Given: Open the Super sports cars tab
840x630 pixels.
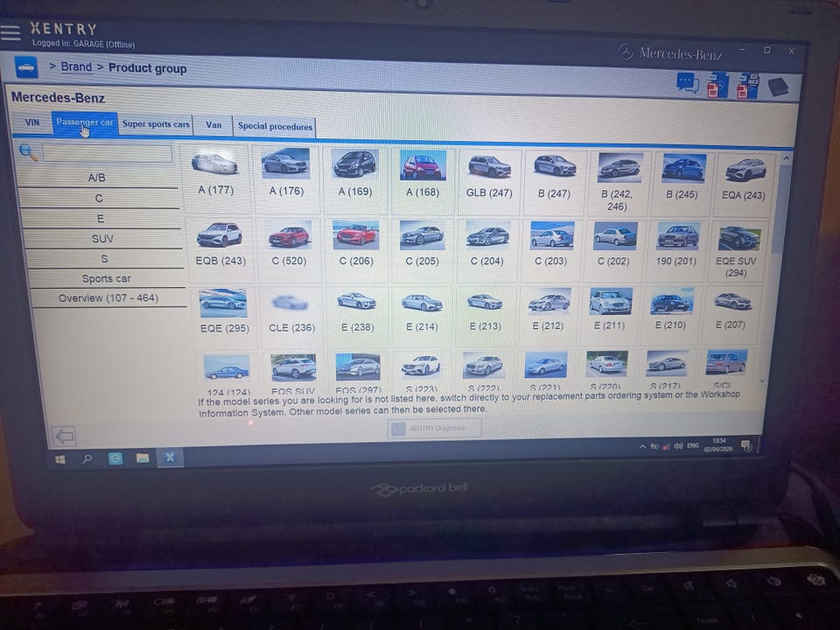Looking at the screenshot, I should tap(156, 124).
